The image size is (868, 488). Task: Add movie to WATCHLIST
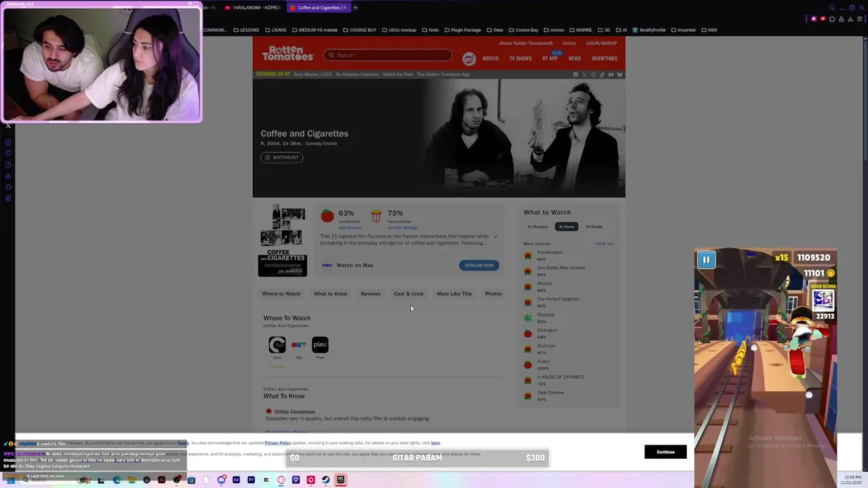tap(281, 157)
